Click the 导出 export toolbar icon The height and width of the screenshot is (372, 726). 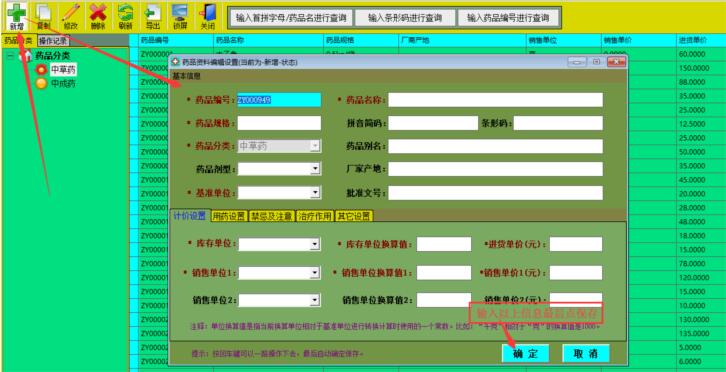152,17
